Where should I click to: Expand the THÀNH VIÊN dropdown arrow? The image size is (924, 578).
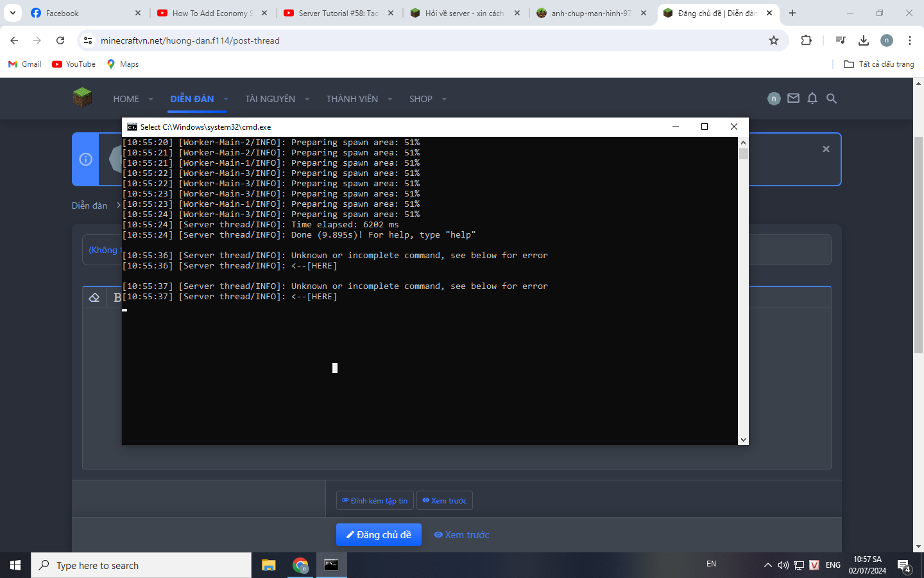point(390,99)
